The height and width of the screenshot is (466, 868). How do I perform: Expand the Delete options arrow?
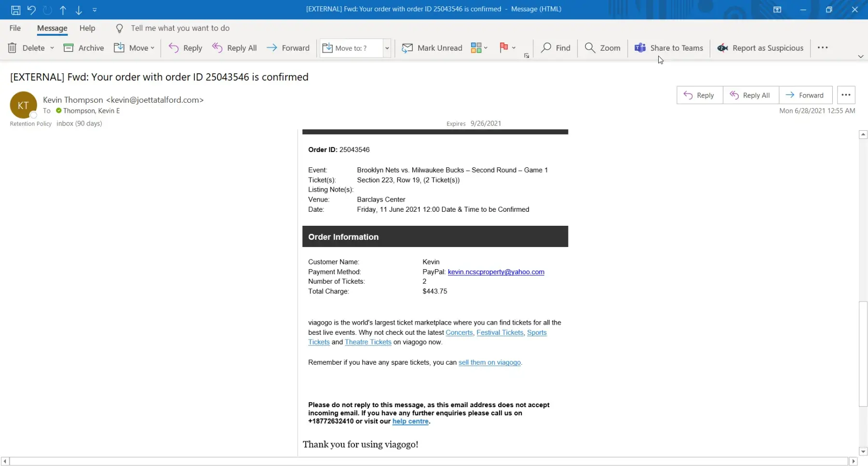point(52,48)
